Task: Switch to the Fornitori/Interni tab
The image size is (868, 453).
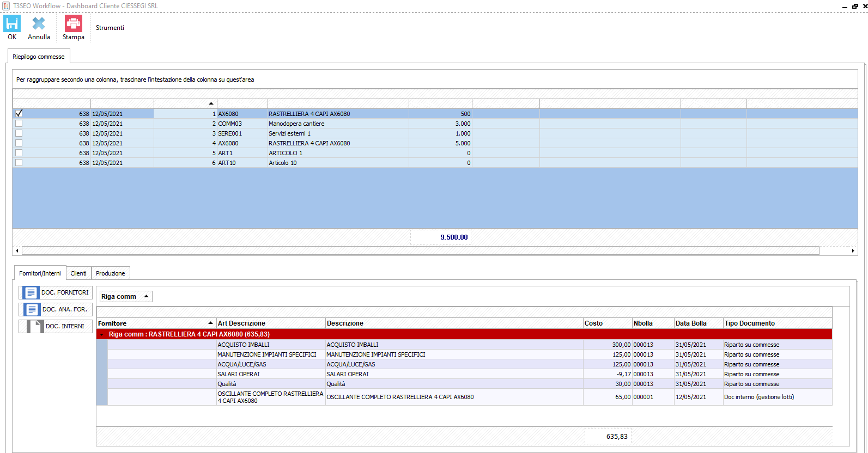Action: click(40, 273)
